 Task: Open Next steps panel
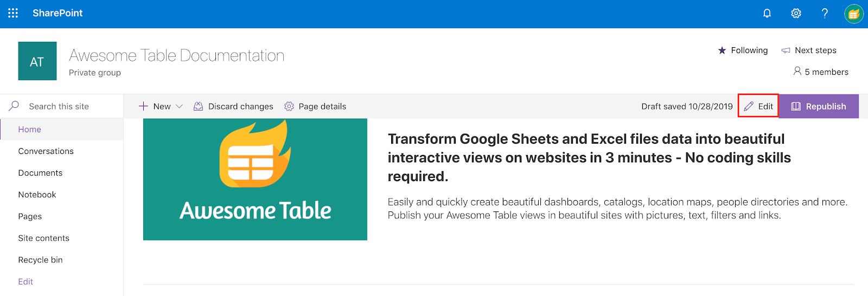[x=809, y=50]
